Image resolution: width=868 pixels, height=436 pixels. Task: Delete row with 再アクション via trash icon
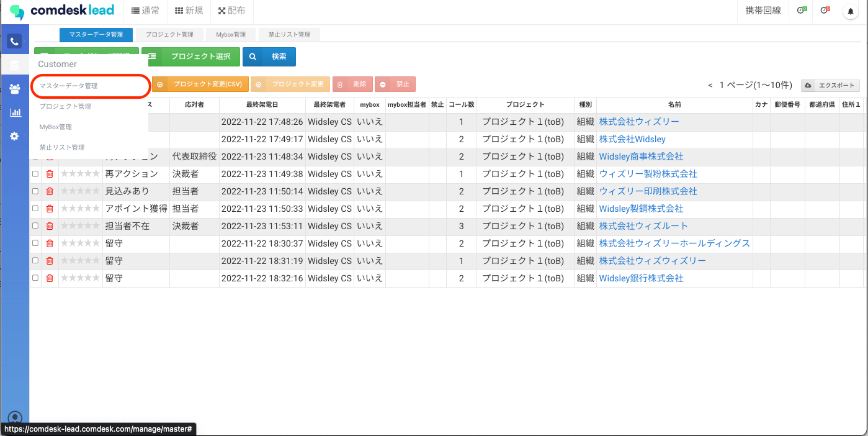[x=50, y=174]
